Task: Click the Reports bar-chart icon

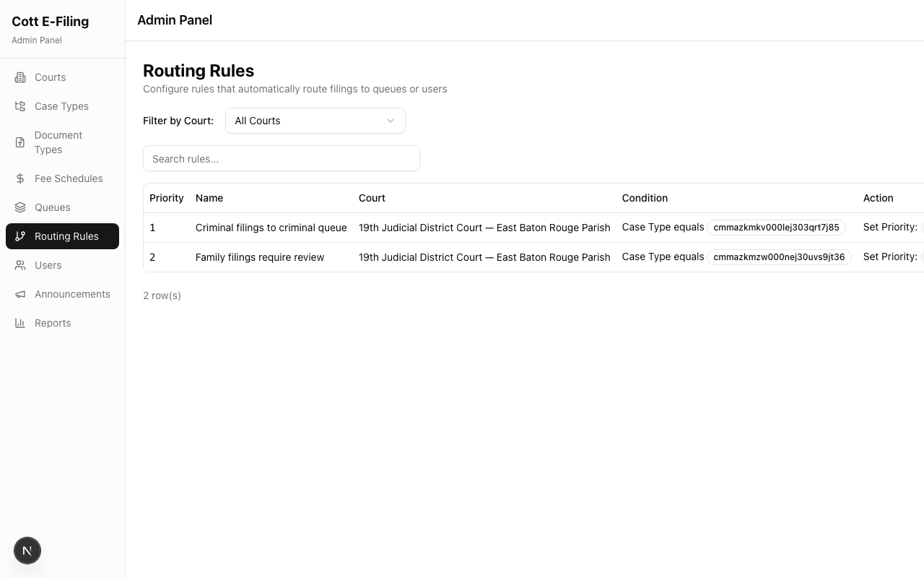Action: click(x=20, y=323)
